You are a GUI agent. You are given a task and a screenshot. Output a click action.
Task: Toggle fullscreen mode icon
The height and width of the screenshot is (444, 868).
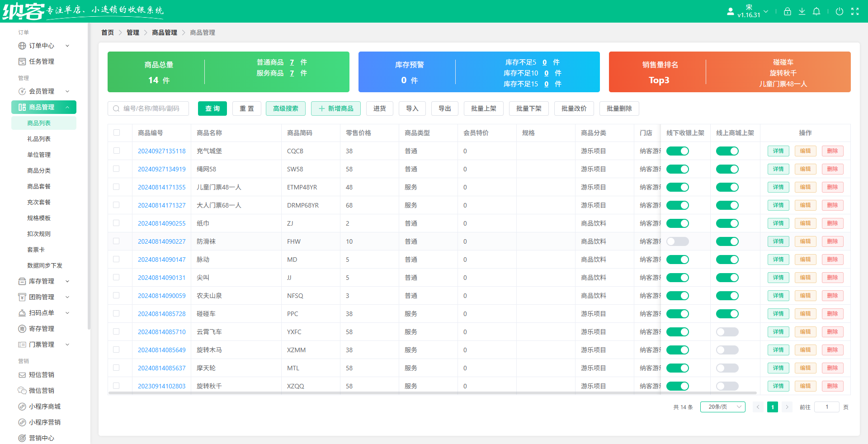(x=855, y=12)
